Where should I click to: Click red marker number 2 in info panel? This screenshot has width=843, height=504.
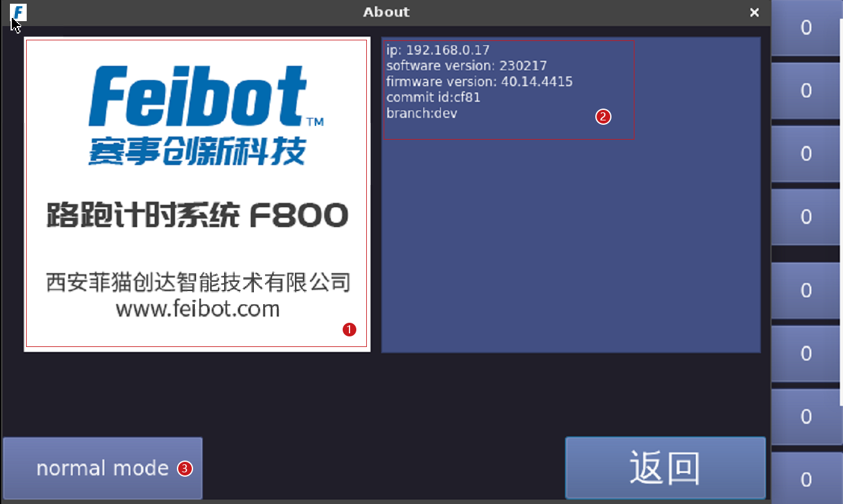[x=603, y=116]
